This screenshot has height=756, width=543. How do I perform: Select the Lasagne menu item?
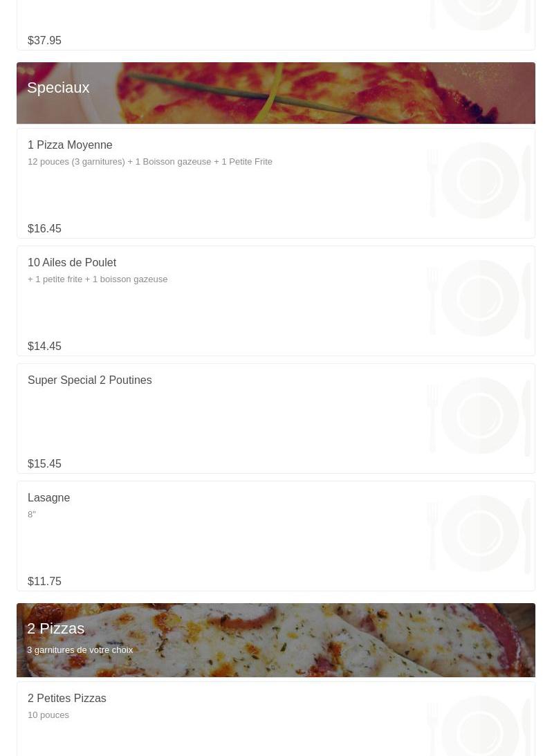[49, 498]
